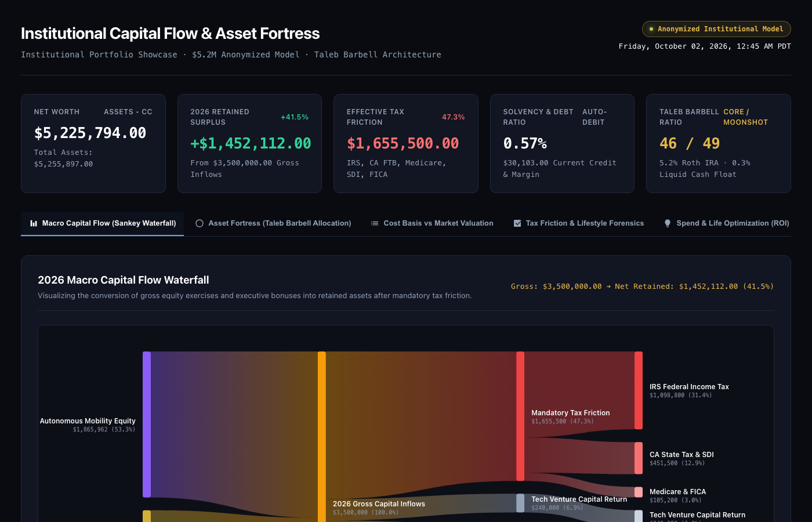
Task: Select the Spend & Life Optimization (ROI) tab
Action: pos(727,223)
